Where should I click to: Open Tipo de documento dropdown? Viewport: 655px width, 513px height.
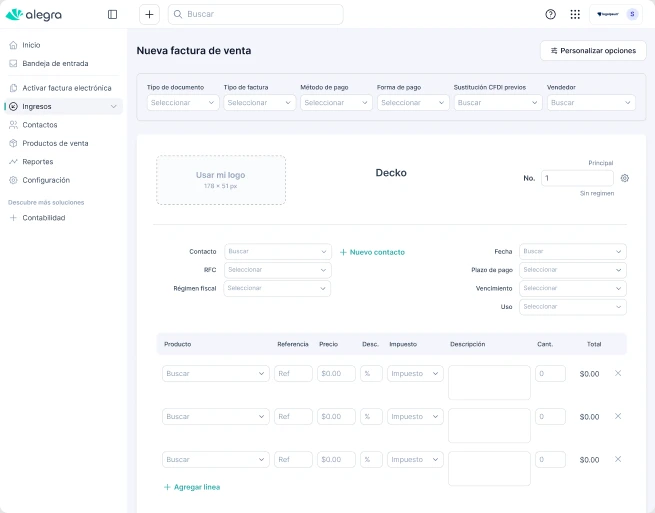(x=183, y=103)
